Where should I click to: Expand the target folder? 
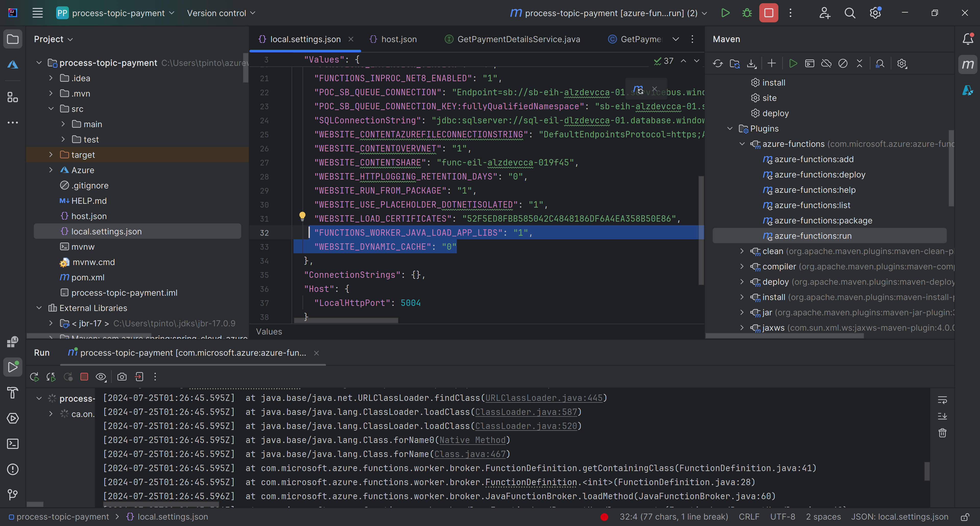click(x=51, y=154)
